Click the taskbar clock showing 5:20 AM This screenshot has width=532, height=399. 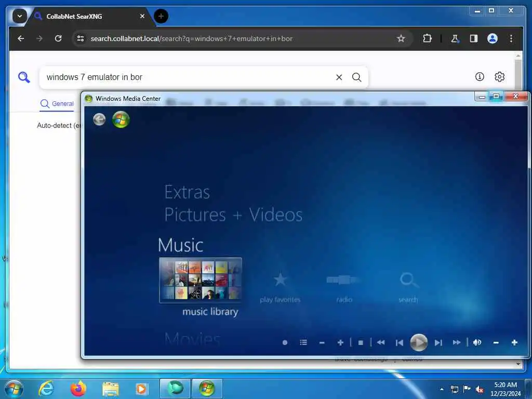(505, 389)
